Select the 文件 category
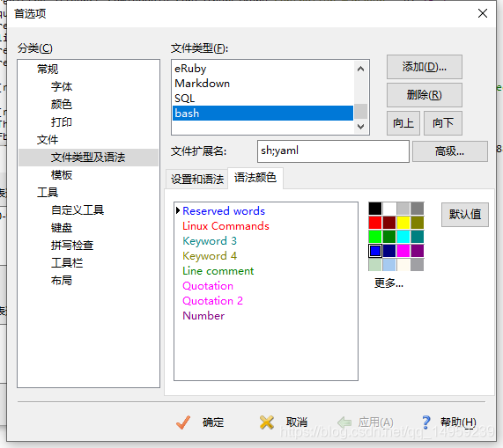 click(x=48, y=139)
